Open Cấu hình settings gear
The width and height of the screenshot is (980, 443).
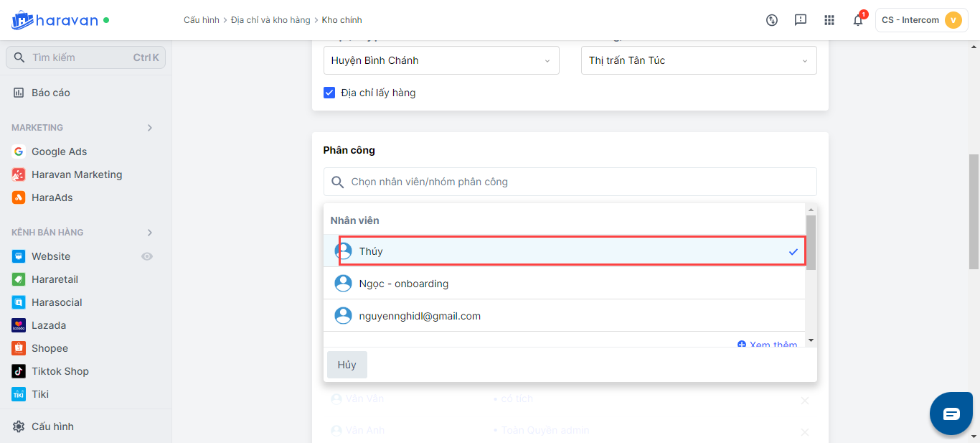(x=52, y=426)
